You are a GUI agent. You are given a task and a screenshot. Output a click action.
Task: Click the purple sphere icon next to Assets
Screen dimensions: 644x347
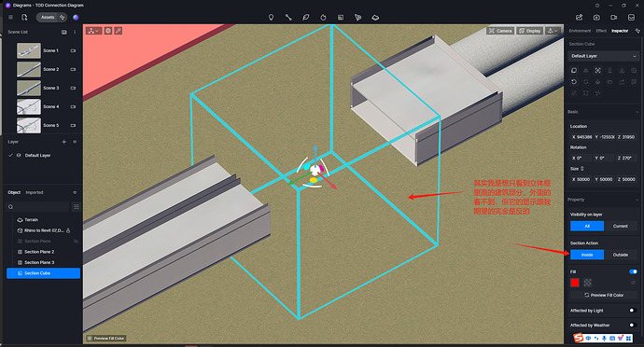point(76,17)
